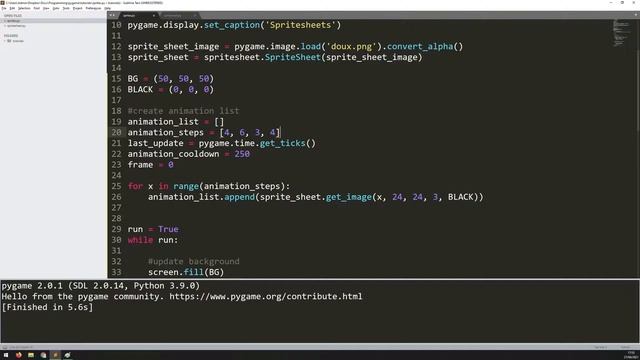Click the '#create animation list' comment
Viewport: 640px width, 360px height.
[183, 111]
